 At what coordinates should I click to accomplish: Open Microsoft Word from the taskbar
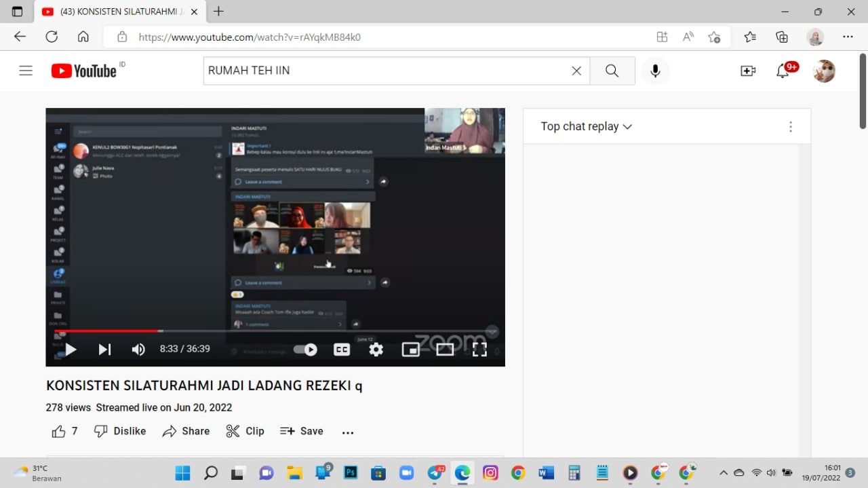point(546,473)
